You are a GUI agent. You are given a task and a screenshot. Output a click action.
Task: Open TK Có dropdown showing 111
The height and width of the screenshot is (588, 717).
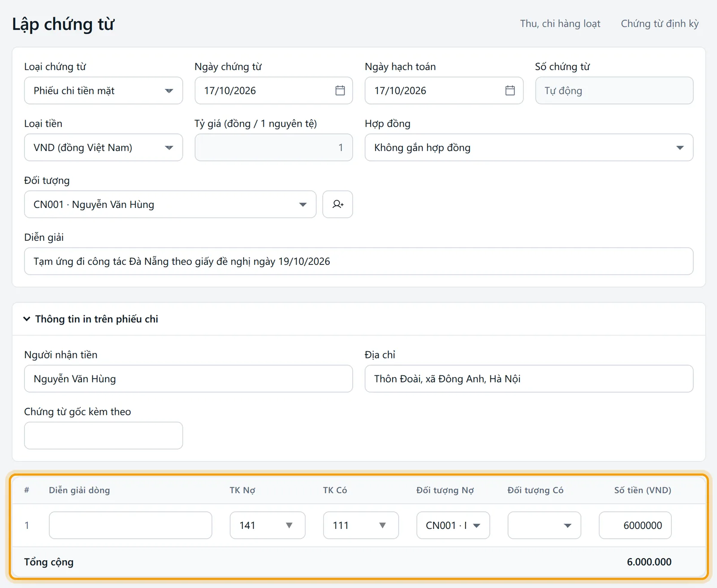[361, 525]
